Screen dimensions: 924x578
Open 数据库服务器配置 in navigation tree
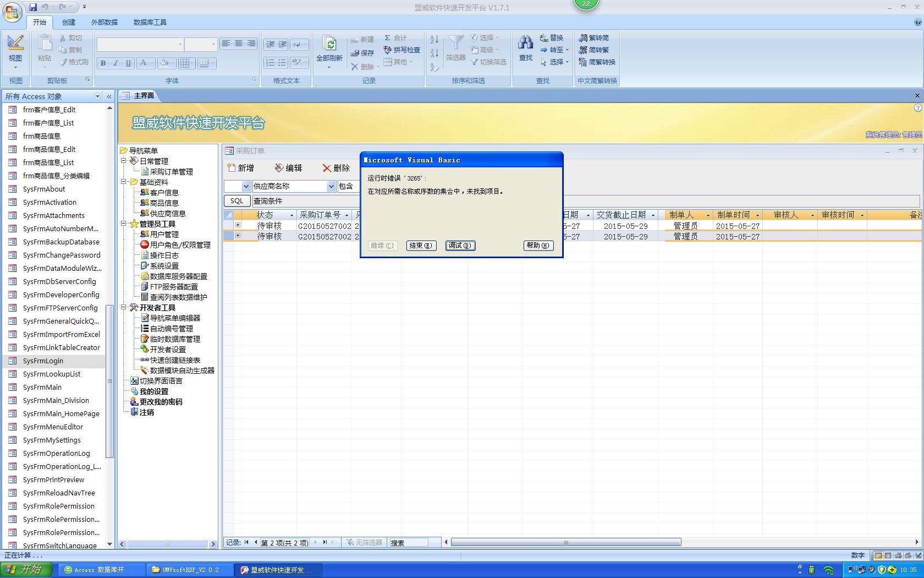(178, 276)
